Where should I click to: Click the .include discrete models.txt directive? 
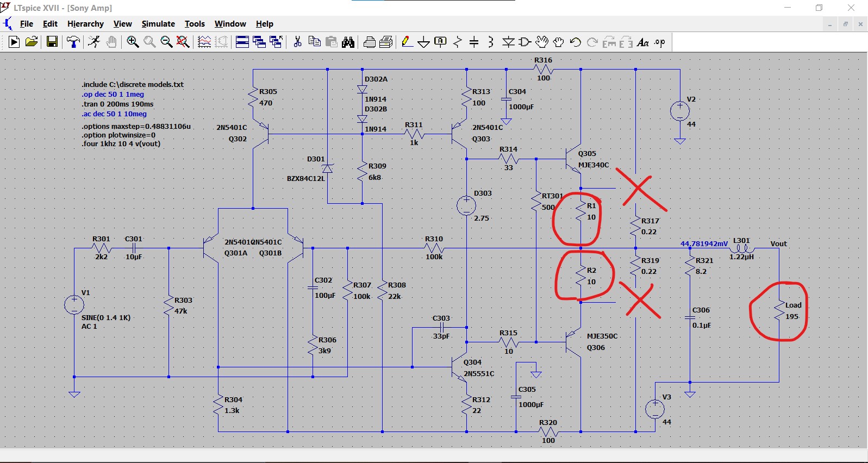[x=133, y=84]
